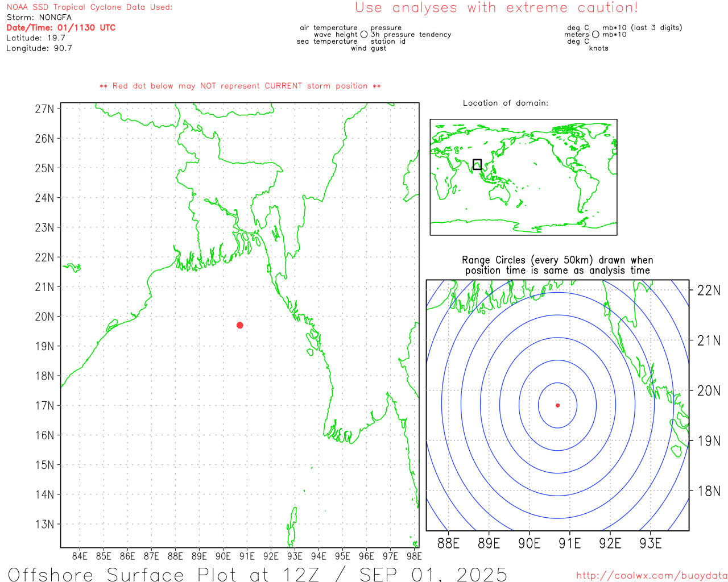Click the 'station id' legend label
Screen dimensions: 728x582
(x=388, y=41)
